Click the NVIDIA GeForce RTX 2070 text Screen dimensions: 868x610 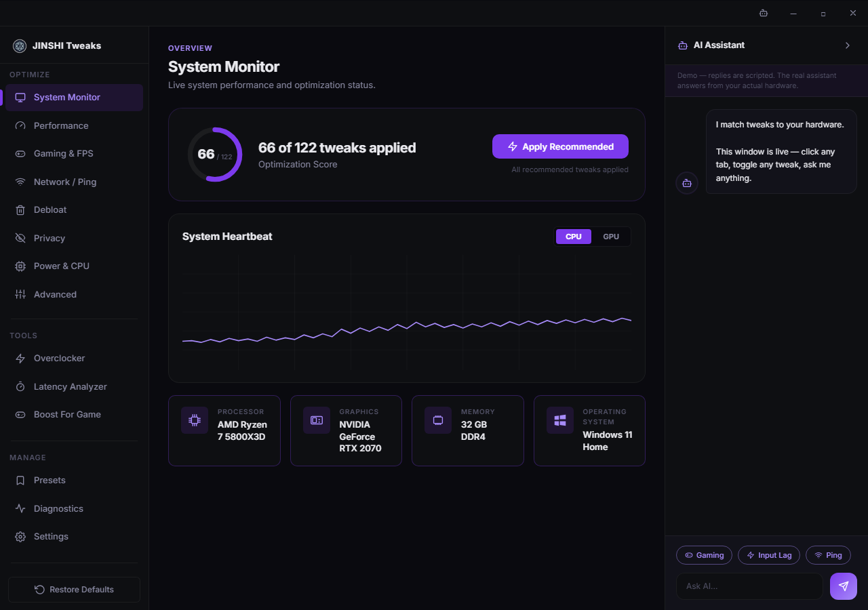[361, 436]
